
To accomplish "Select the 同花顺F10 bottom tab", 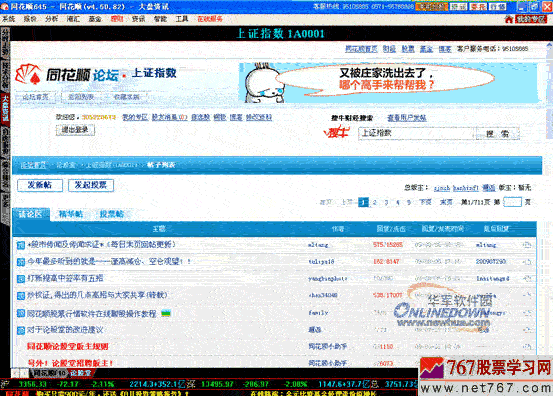I will pos(49,373).
